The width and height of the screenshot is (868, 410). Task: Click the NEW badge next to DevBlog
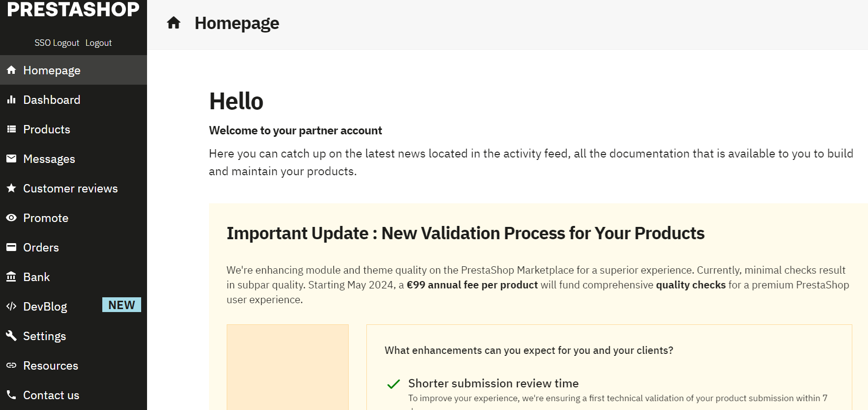(x=121, y=305)
